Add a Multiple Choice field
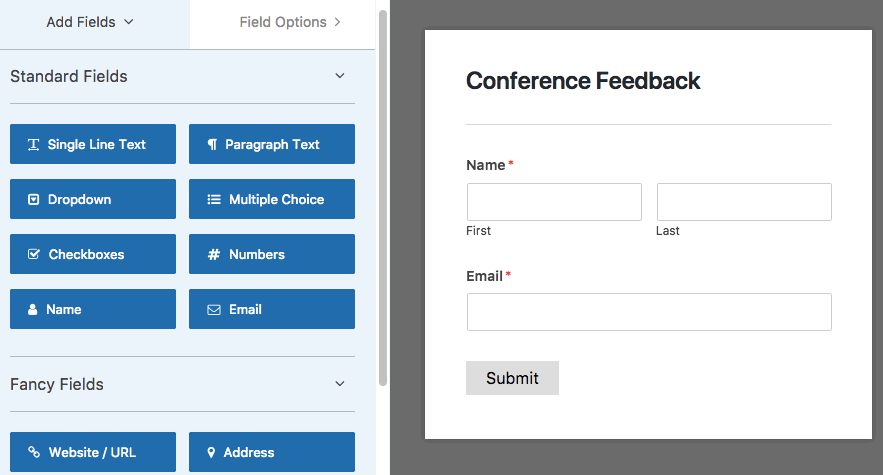This screenshot has width=883, height=475. (x=272, y=199)
